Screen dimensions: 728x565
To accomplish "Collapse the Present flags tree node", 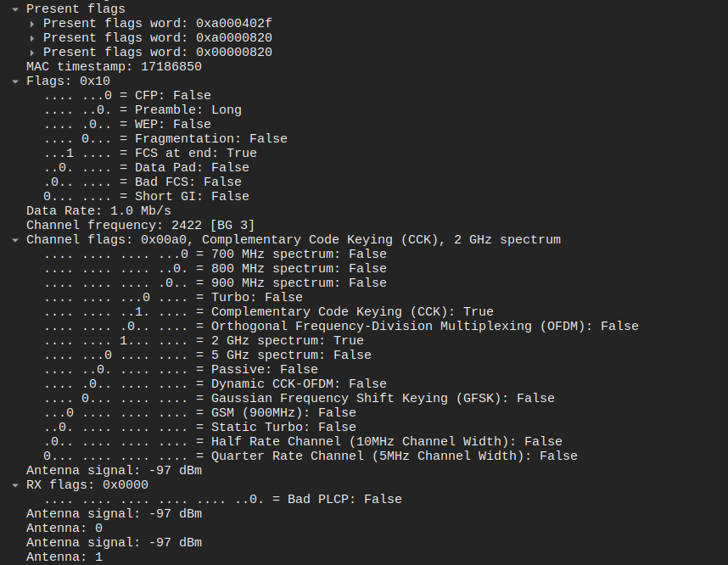I will coord(15,9).
